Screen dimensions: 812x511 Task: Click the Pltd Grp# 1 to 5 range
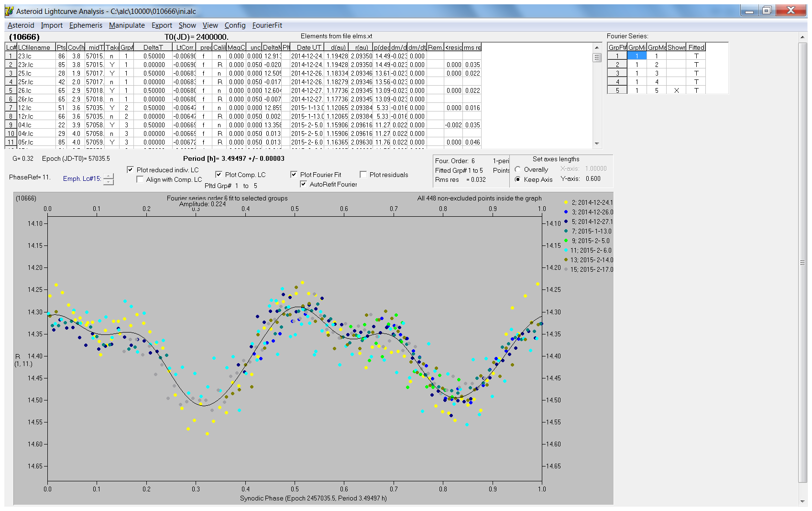[x=231, y=186]
